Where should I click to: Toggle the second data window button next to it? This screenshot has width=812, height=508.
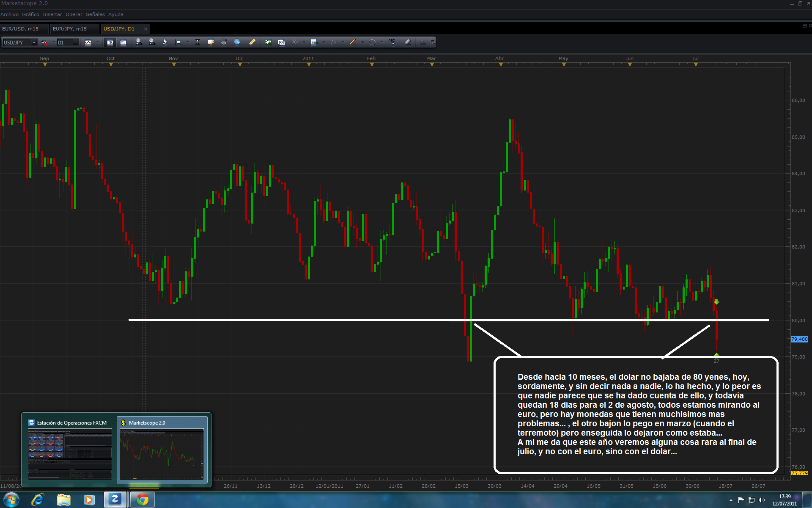(x=123, y=42)
